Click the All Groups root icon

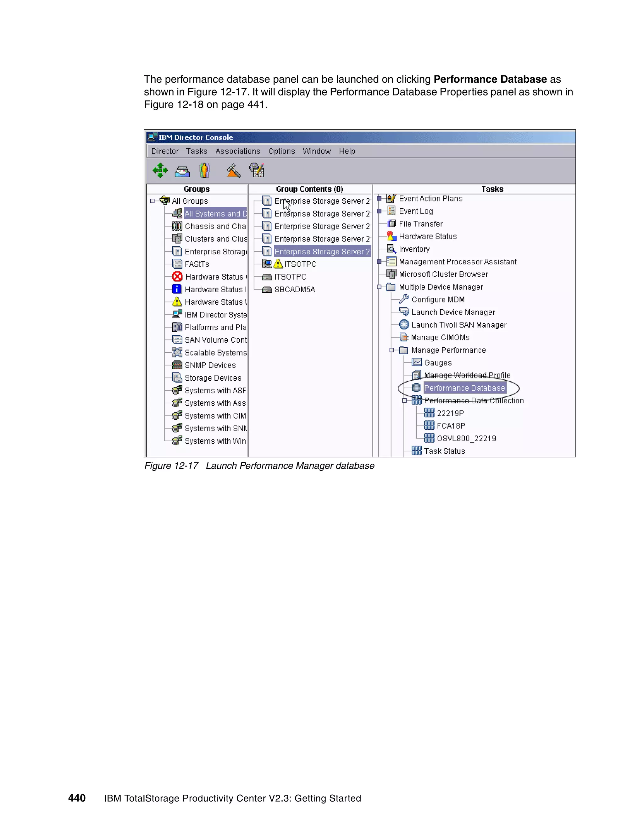point(165,201)
